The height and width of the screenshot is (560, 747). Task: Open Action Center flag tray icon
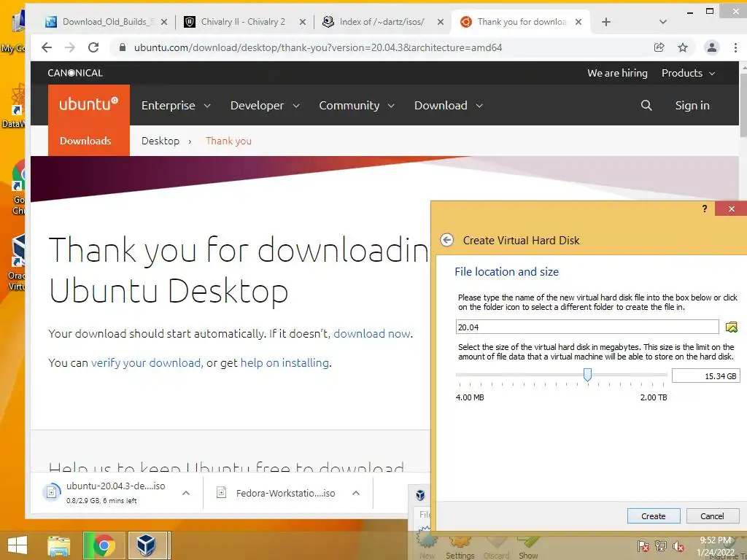click(643, 545)
